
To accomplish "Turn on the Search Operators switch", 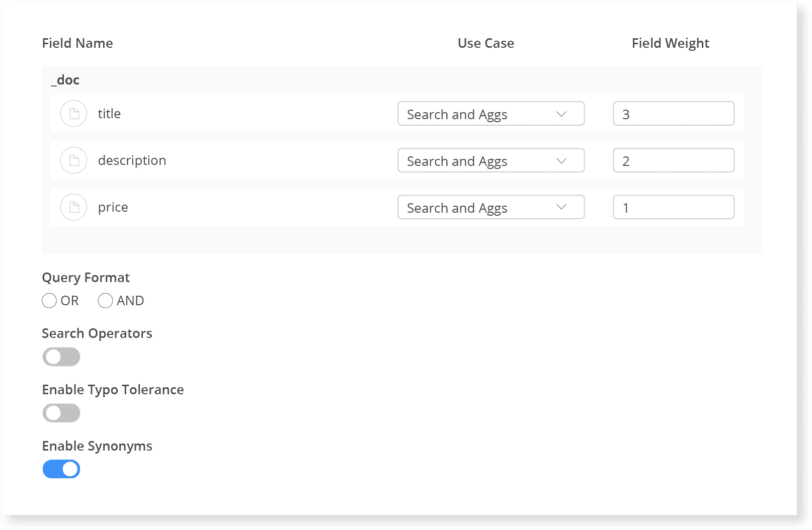I will [61, 357].
